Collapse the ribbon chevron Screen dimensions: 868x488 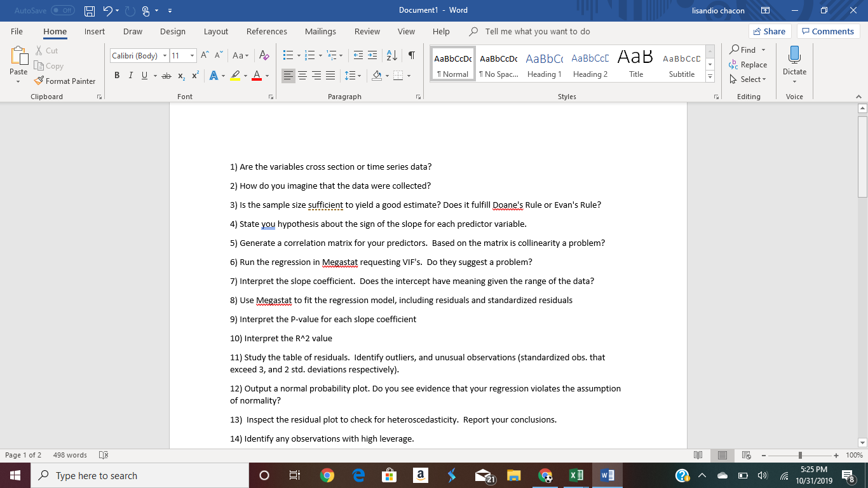[857, 97]
